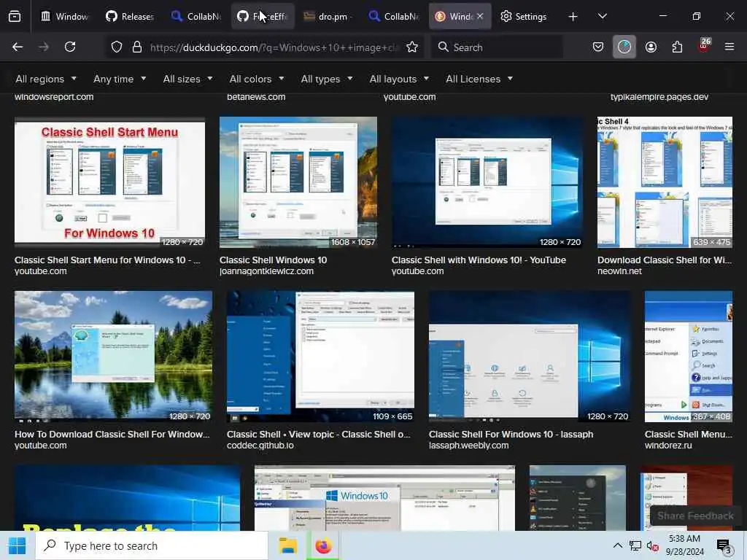Close the active Windows search tab

tap(480, 16)
